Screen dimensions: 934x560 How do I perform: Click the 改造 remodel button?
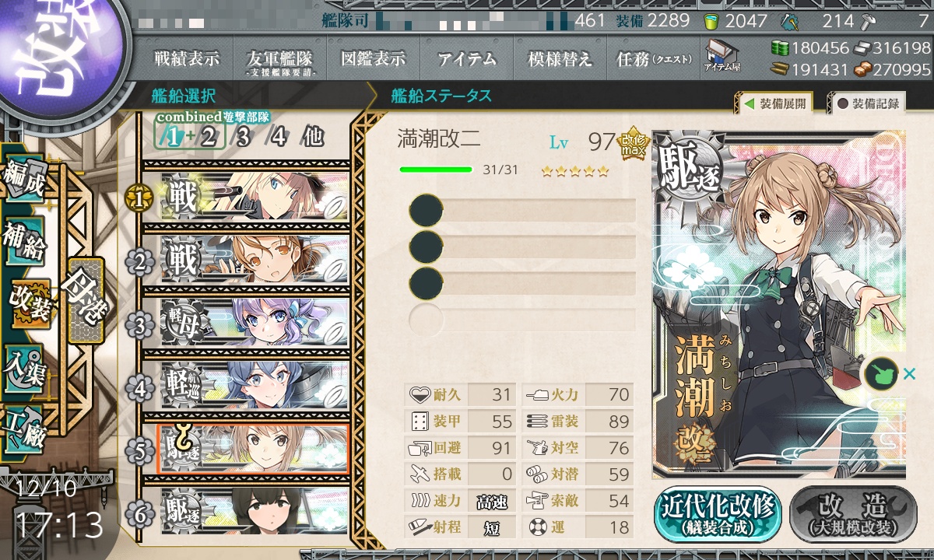click(x=854, y=514)
